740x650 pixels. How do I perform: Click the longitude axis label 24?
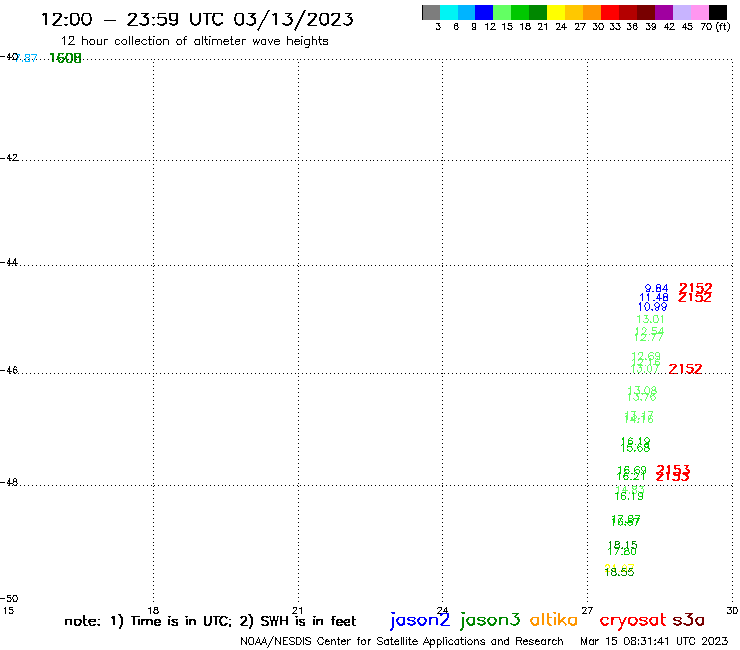tap(442, 610)
